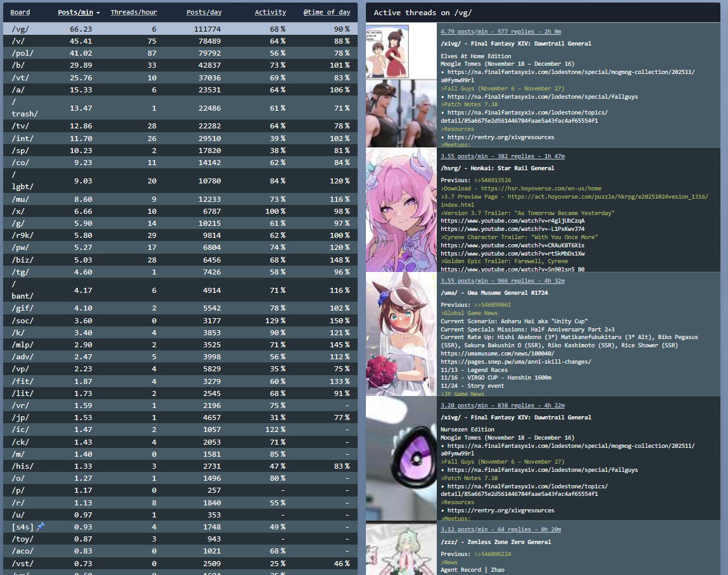
Task: Open the Uma Musume General #1724 thumbnail
Action: tap(401, 334)
